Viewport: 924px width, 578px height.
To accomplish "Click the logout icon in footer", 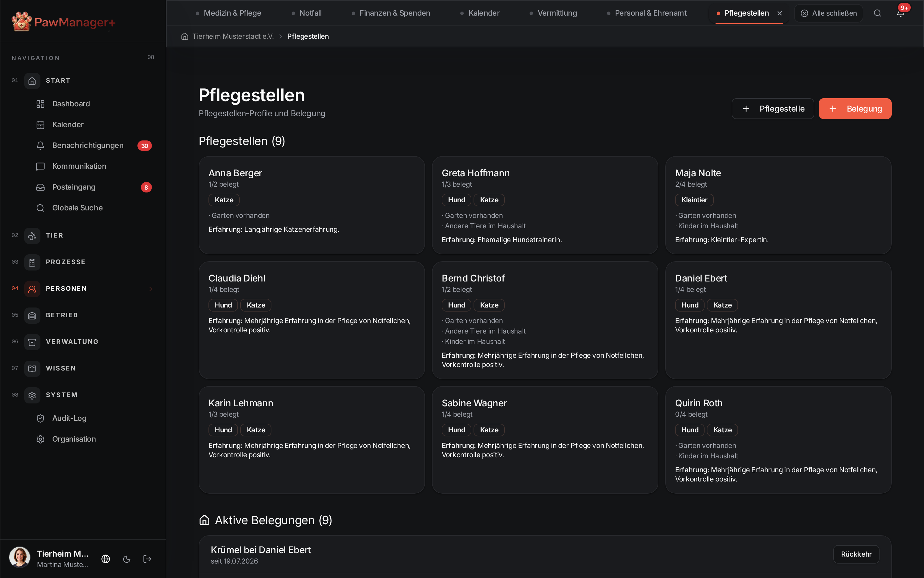I will pyautogui.click(x=147, y=559).
